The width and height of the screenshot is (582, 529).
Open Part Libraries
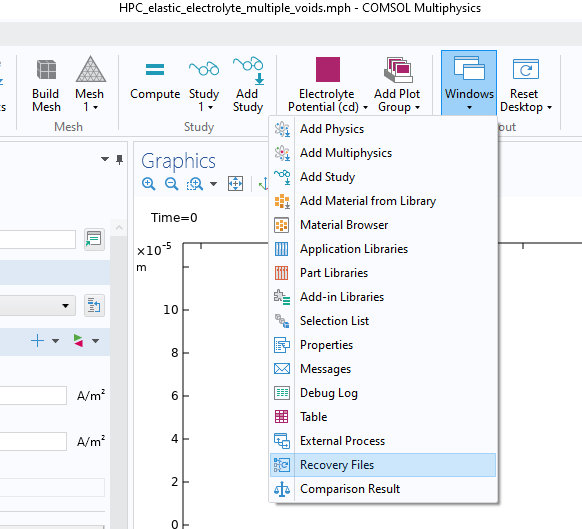(383, 273)
